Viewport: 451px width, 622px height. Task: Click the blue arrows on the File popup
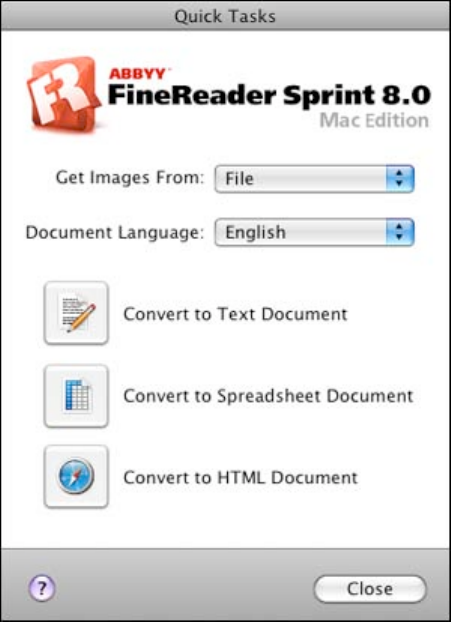coord(400,179)
